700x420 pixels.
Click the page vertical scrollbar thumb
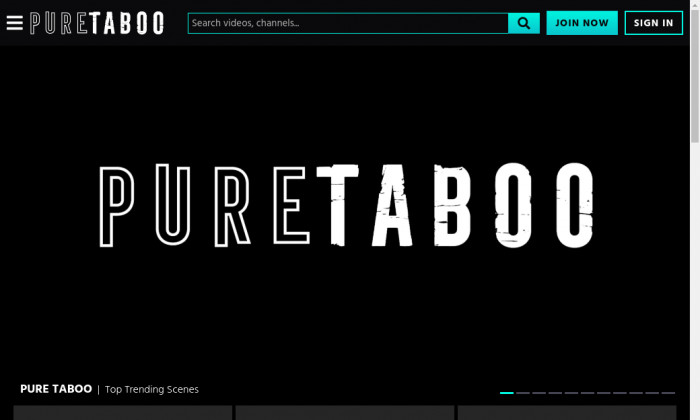coord(695,76)
